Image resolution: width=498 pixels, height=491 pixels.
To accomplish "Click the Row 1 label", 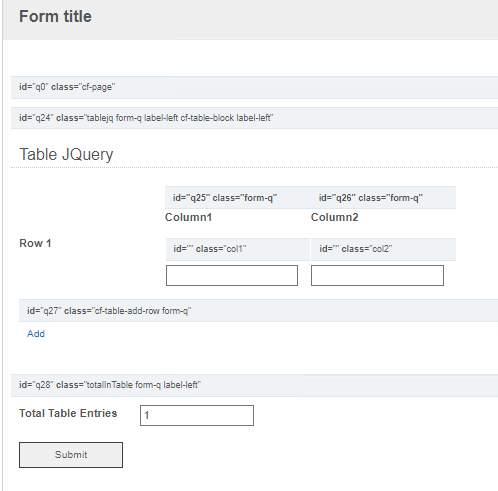I will coord(35,243).
